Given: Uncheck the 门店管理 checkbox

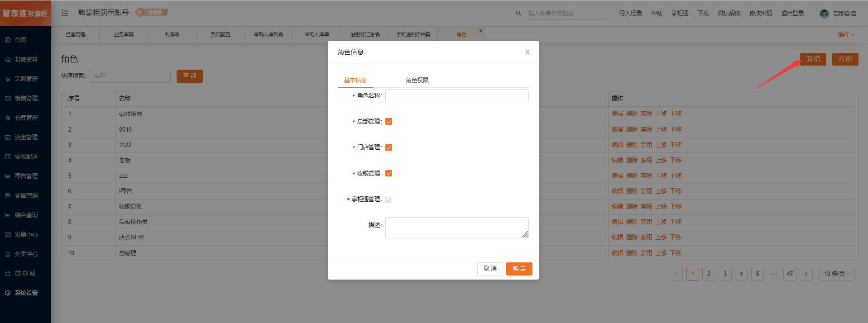Looking at the screenshot, I should 388,147.
